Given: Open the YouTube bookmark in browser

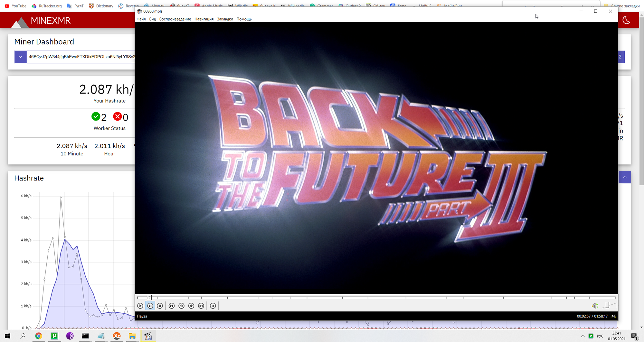Looking at the screenshot, I should coord(16,6).
